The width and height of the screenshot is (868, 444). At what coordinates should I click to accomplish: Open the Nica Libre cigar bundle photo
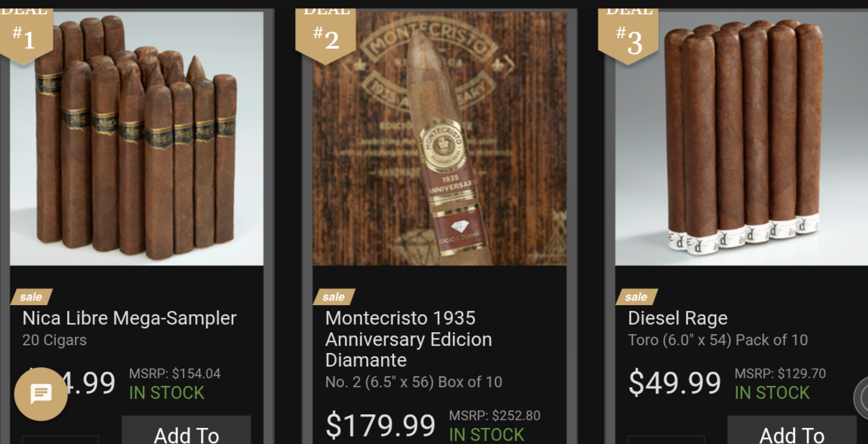tap(136, 138)
